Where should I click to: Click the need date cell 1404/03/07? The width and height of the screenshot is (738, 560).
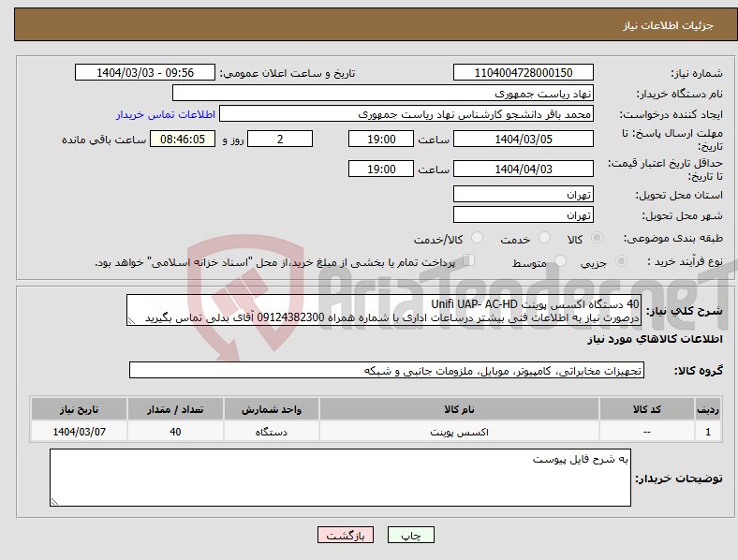[x=79, y=432]
